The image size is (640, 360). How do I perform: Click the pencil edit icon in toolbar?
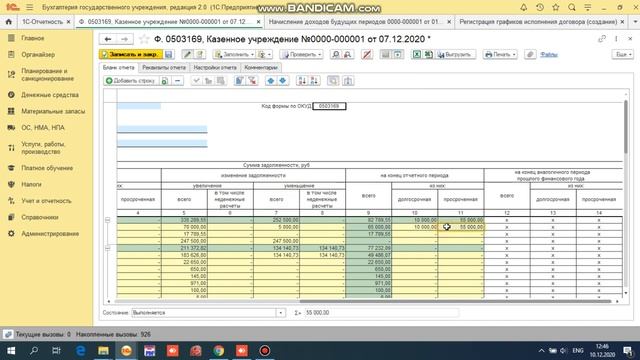click(187, 54)
